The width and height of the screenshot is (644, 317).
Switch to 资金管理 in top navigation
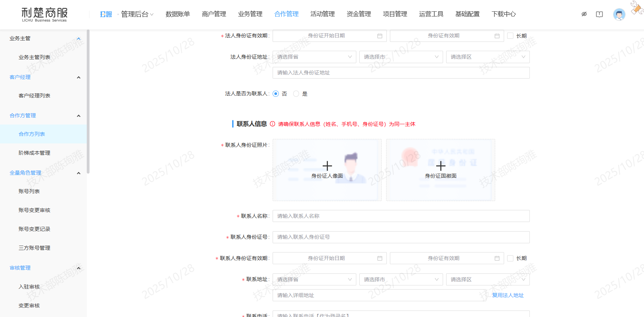tap(359, 14)
